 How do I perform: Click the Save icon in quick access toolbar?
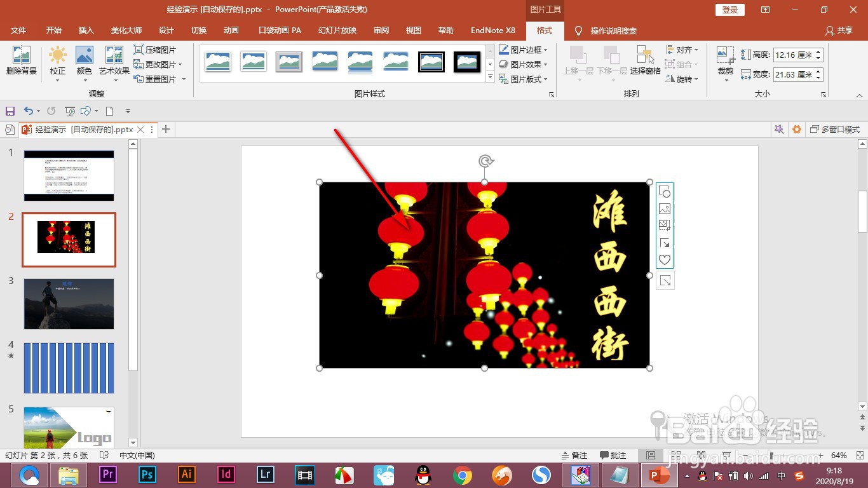(10, 111)
